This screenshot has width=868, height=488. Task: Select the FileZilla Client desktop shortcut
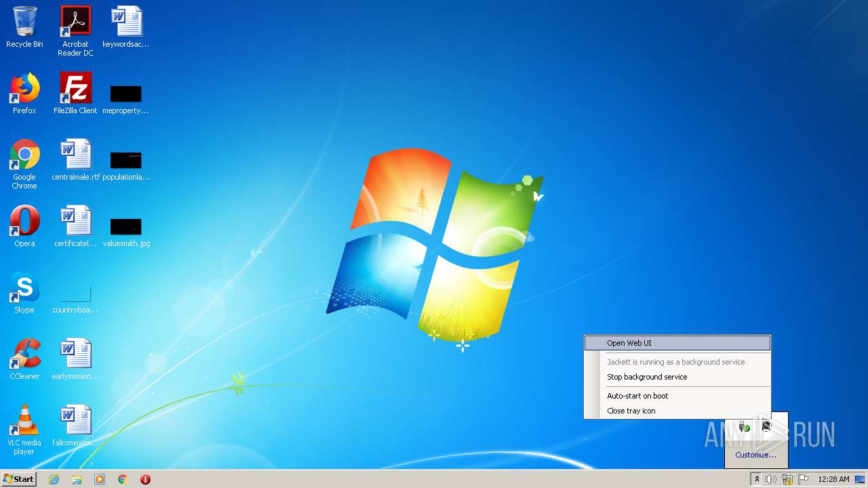point(75,94)
